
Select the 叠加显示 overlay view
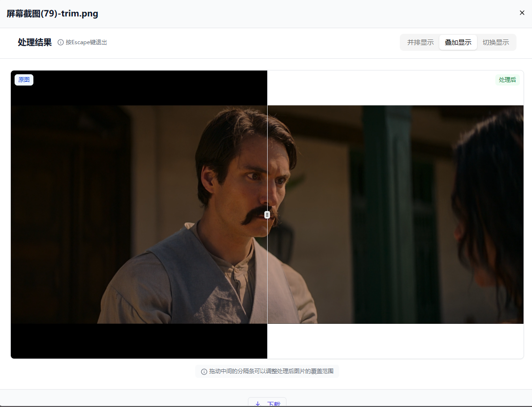click(458, 42)
